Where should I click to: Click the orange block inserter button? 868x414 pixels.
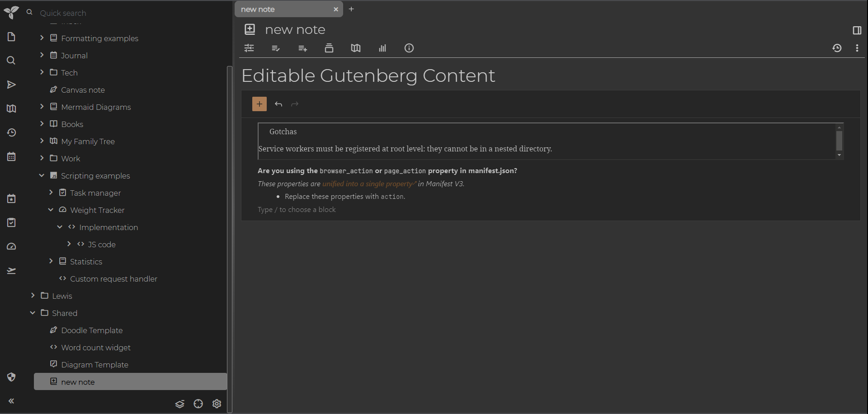pos(259,103)
